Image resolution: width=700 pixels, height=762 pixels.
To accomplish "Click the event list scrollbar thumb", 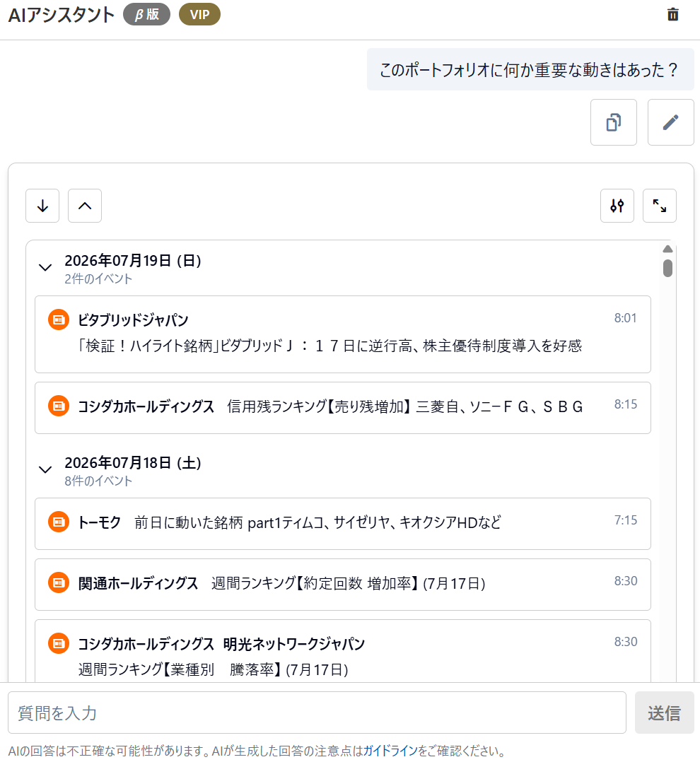I will (668, 269).
